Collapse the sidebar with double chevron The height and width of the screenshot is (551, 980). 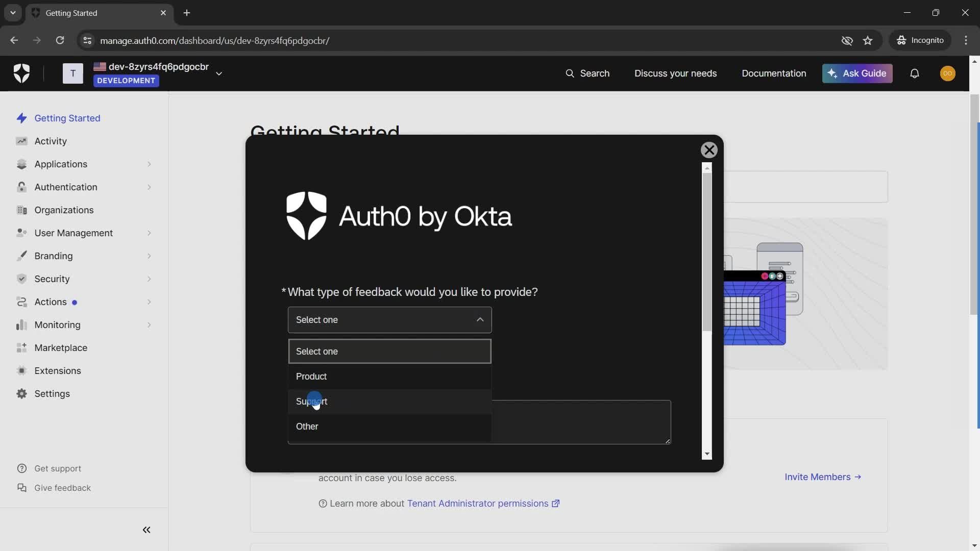coord(146,530)
